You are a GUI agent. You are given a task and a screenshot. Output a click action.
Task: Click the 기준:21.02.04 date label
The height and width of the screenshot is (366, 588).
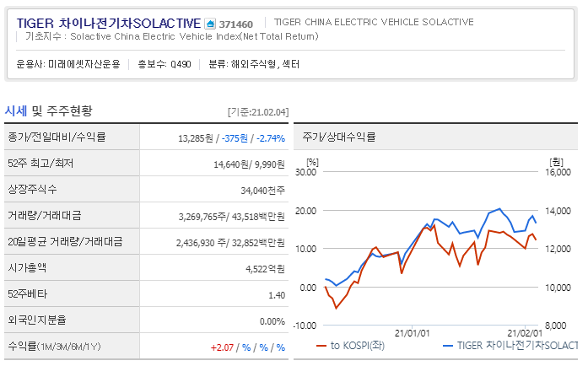point(258,112)
